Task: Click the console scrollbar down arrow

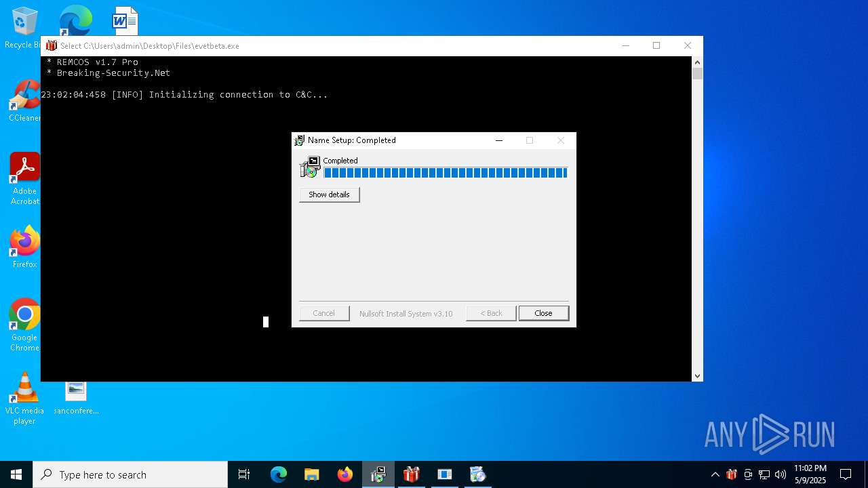Action: coord(697,375)
